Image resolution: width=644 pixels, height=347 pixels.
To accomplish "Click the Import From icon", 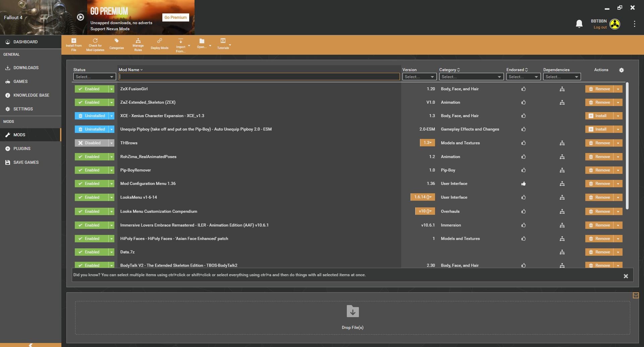I will tap(180, 41).
